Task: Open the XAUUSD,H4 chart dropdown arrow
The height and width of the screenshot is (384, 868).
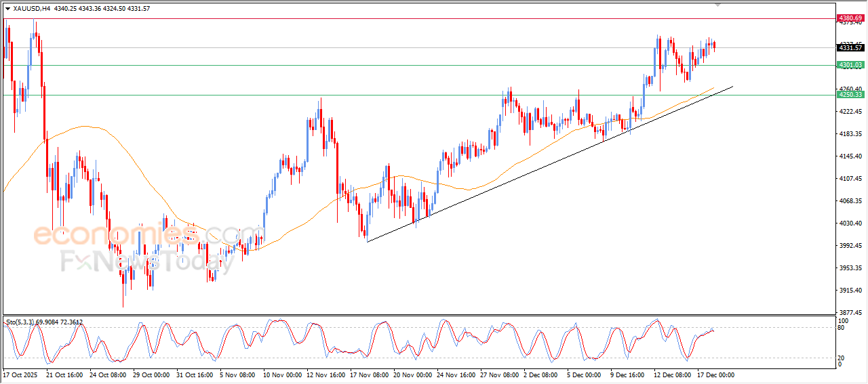Action: coord(7,8)
